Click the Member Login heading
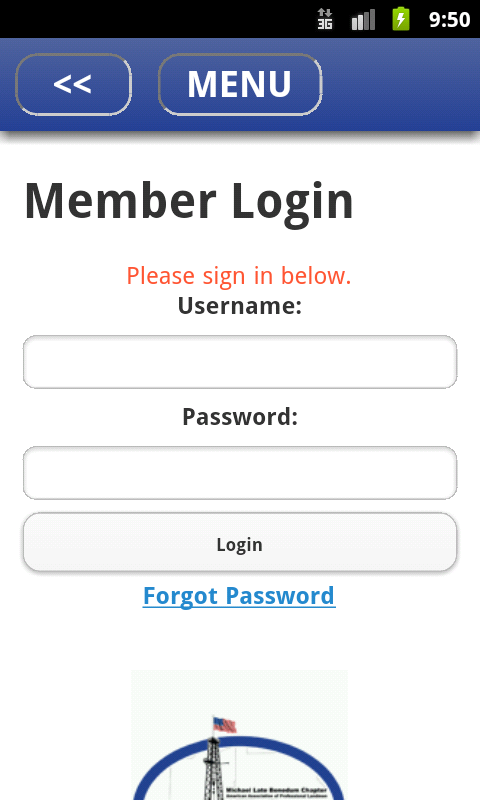480x800 pixels. tap(189, 202)
